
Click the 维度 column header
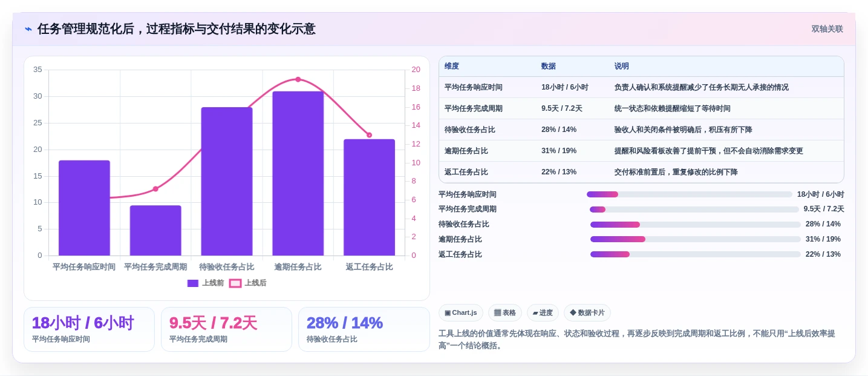pos(452,67)
